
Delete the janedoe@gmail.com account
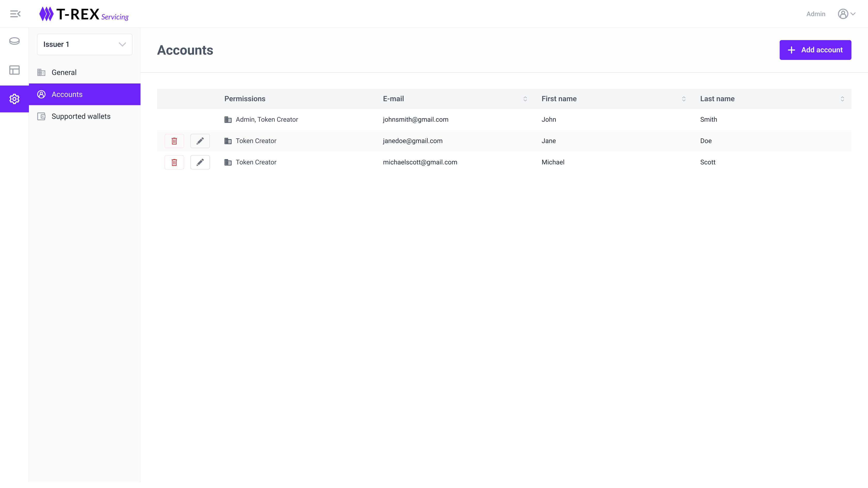click(174, 141)
